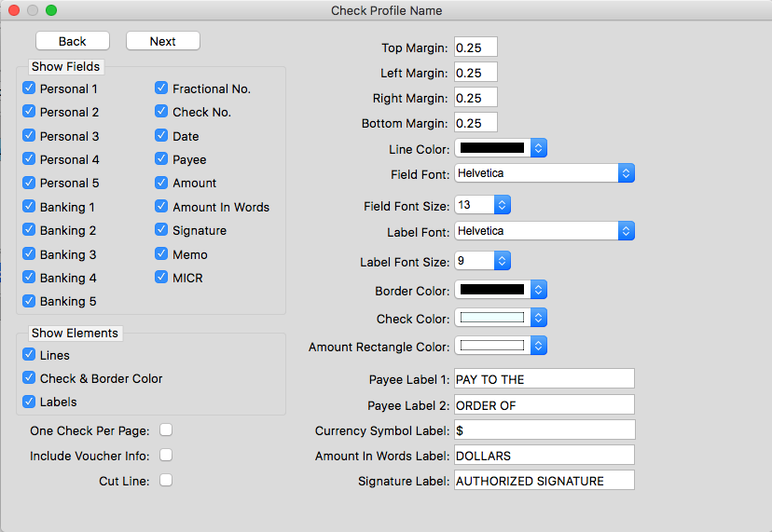The width and height of the screenshot is (772, 532).
Task: Toggle the MICR field checkbox
Action: coord(161,277)
